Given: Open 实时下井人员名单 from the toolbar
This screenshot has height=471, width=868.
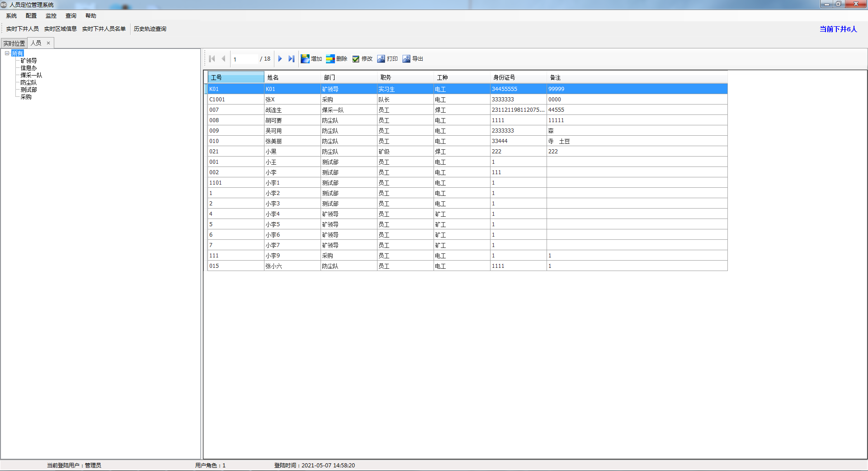Looking at the screenshot, I should [x=104, y=29].
